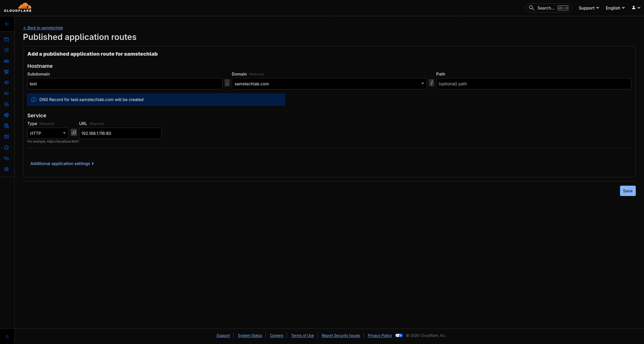Viewport: 644px width, 344px height.
Task: Click the privacy choices toggle in the footer
Action: point(399,335)
